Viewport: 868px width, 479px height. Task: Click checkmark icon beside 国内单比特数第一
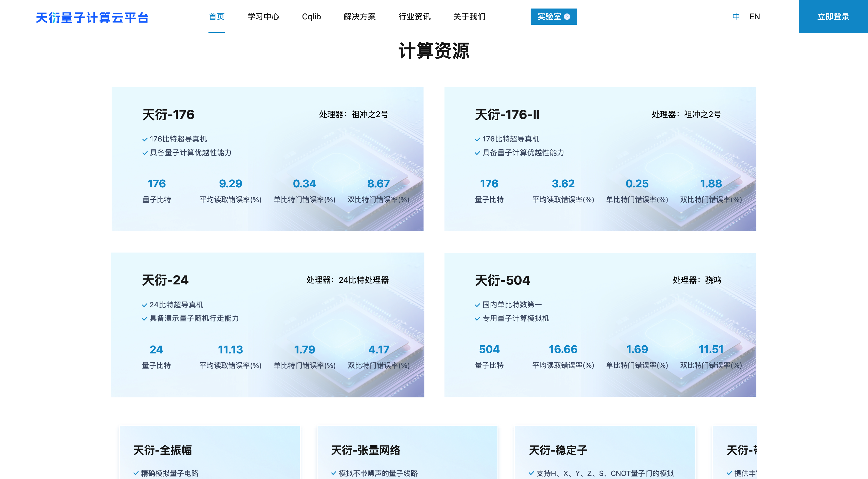(477, 305)
